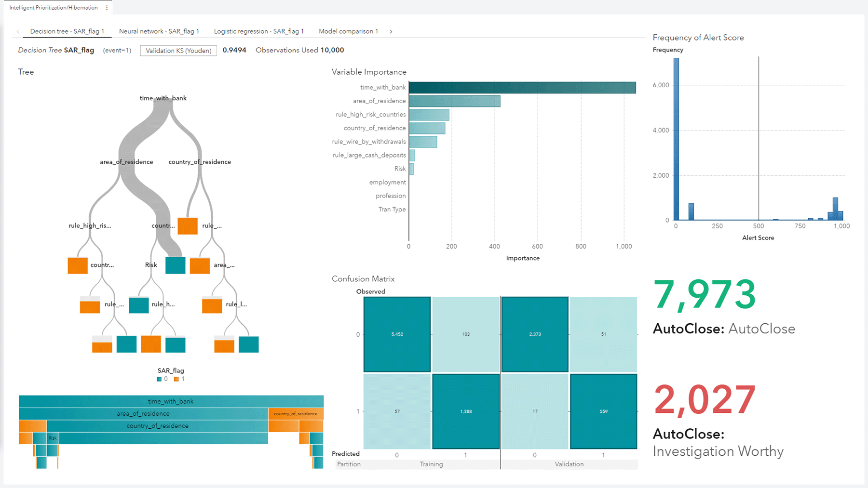Click the 5,452 training confusion matrix cell
The width and height of the screenshot is (868, 488).
(397, 334)
